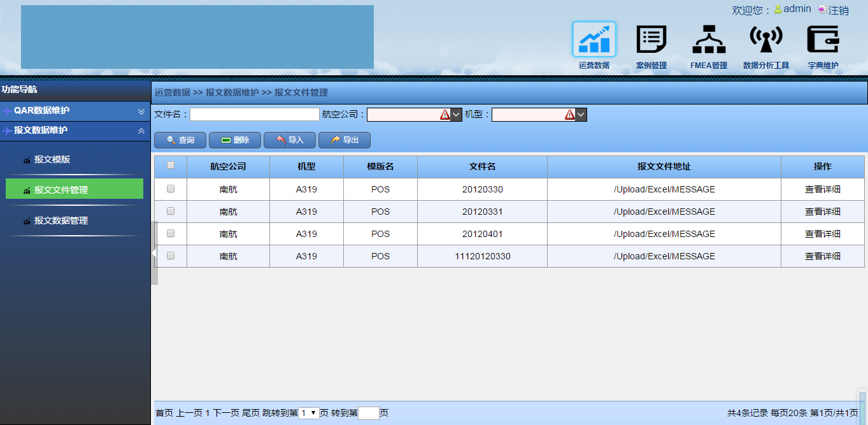Click the 注销 logout icon

point(823,10)
